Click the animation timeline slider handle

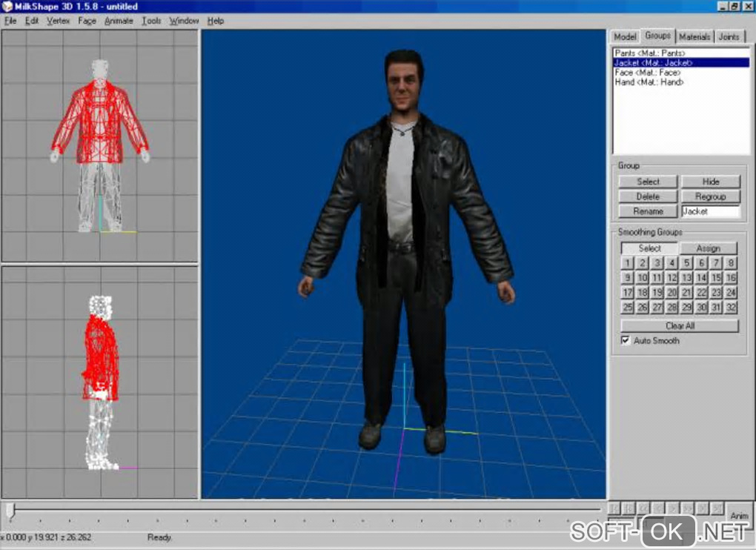[x=10, y=511]
